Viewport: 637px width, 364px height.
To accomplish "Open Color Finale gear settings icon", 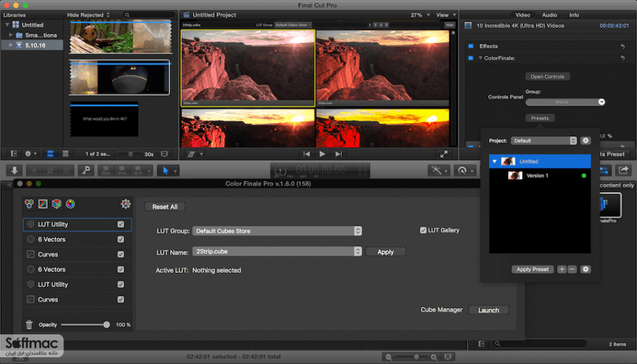I will pos(126,204).
